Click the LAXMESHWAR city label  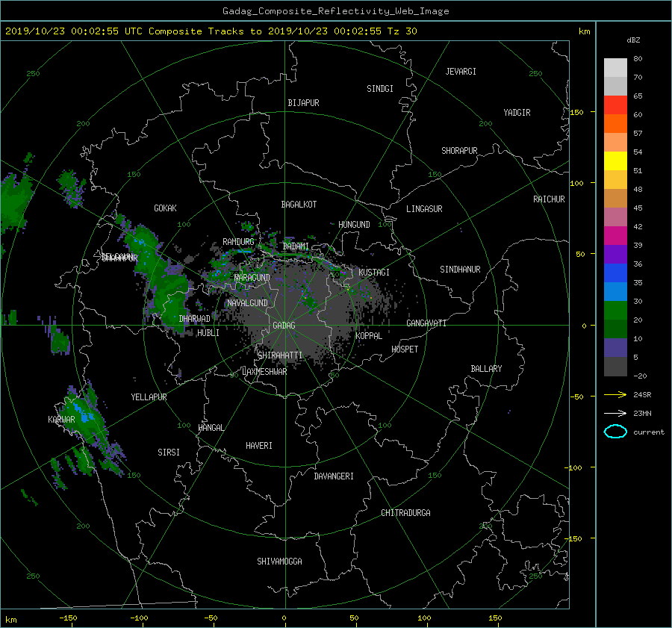264,372
